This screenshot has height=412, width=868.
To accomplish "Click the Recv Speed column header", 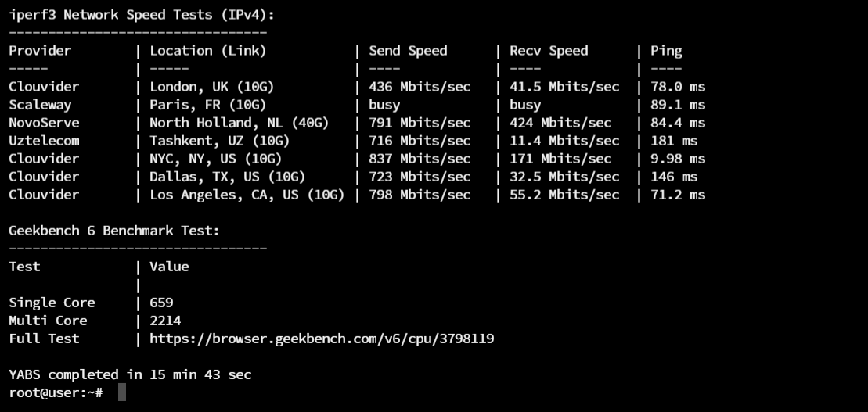I will pyautogui.click(x=549, y=51).
